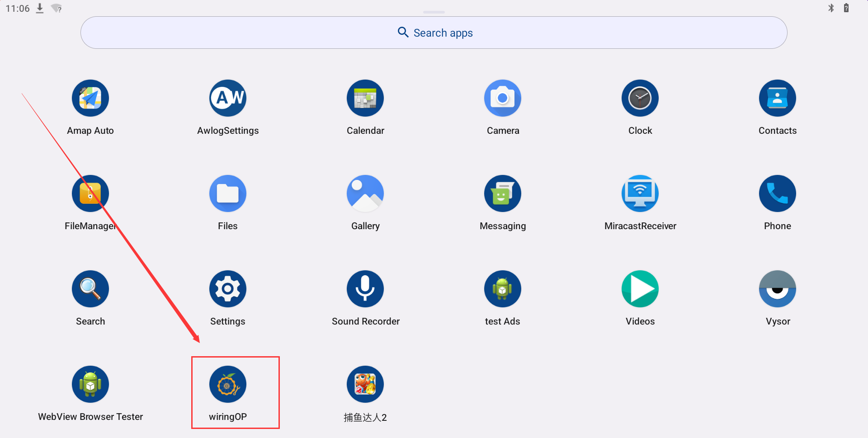Open the Phone dialer app

click(778, 193)
